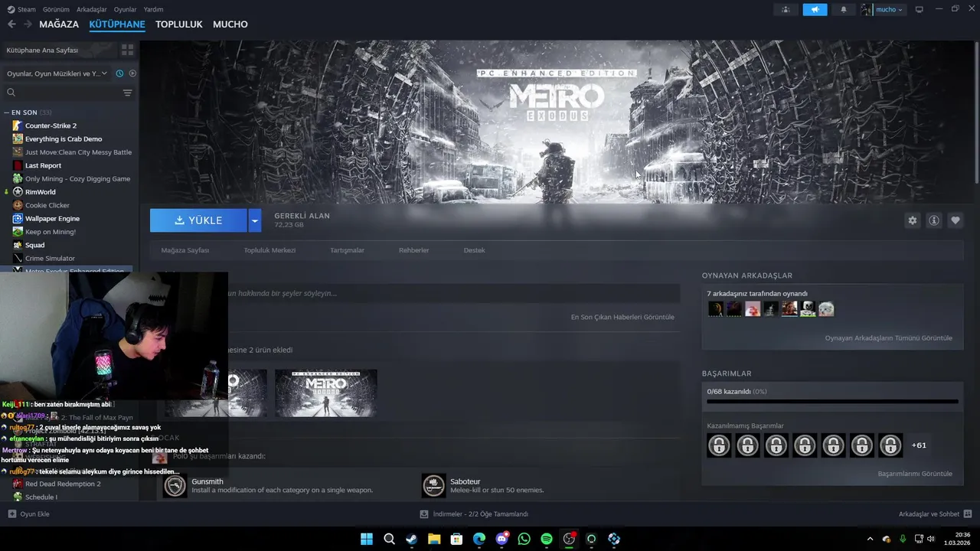The height and width of the screenshot is (551, 980).
Task: Switch to Big Picture mode icon
Action: point(920,9)
